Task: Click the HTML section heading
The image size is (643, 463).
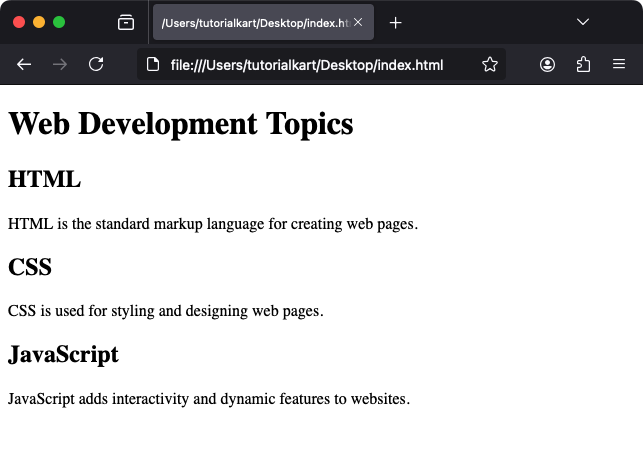Action: [44, 180]
